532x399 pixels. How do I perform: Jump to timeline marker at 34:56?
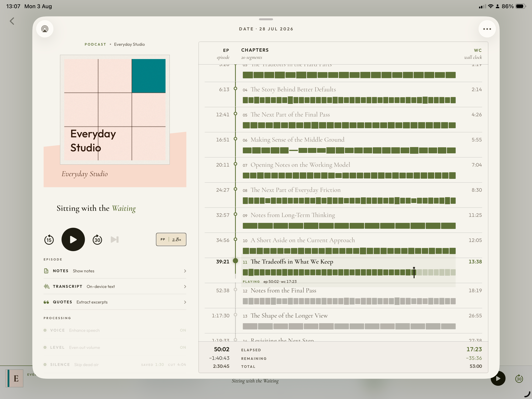pos(235,239)
